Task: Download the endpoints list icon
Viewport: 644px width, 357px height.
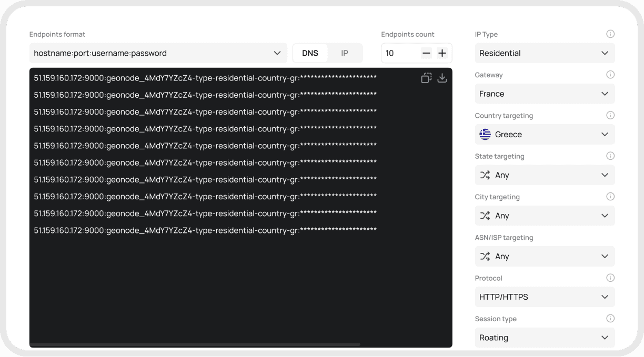Action: (x=442, y=78)
